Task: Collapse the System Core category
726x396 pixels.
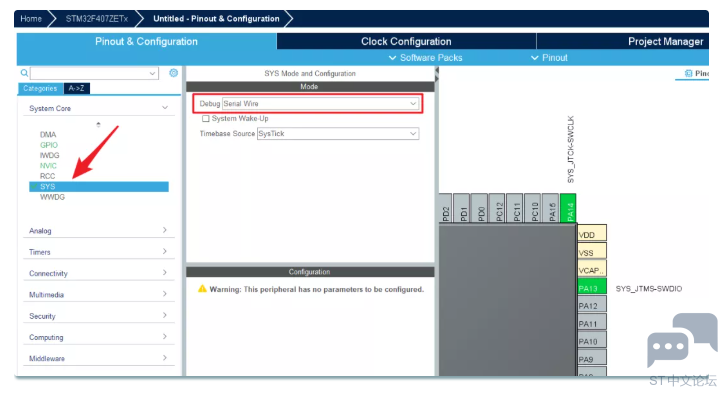Action: point(165,108)
